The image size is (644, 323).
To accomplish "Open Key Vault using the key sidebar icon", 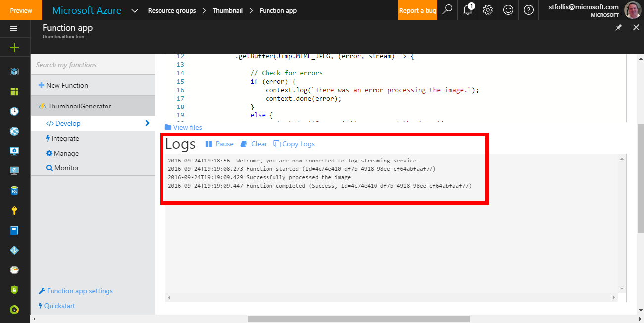I will click(x=15, y=210).
